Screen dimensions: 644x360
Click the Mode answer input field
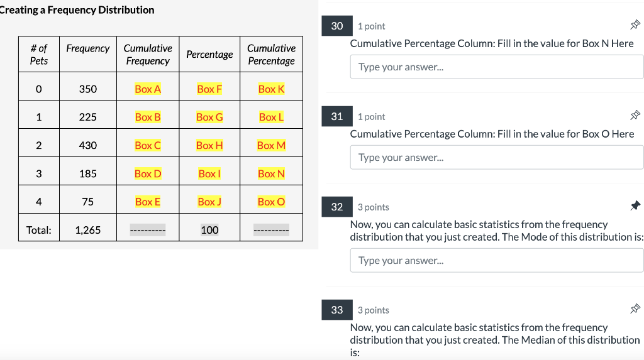(x=497, y=260)
